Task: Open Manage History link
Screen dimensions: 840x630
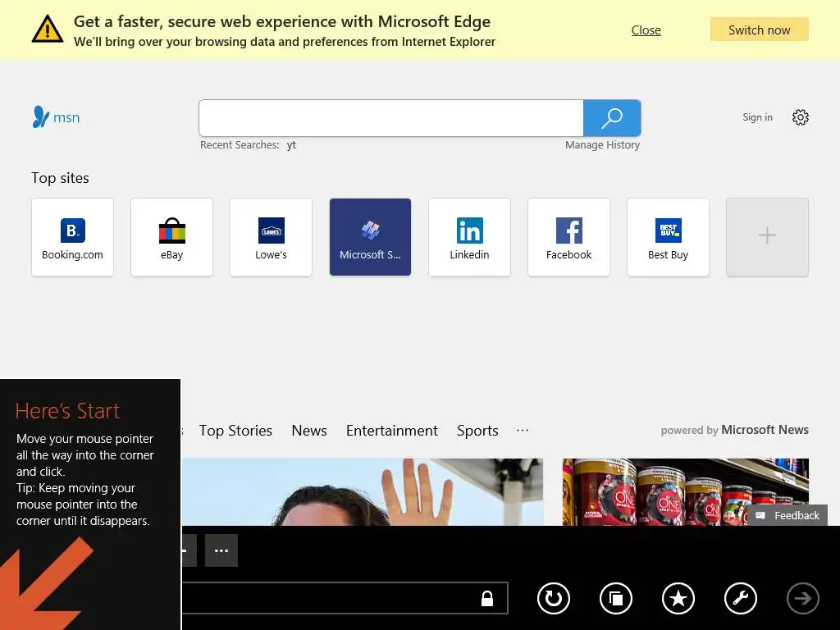Action: coord(602,144)
